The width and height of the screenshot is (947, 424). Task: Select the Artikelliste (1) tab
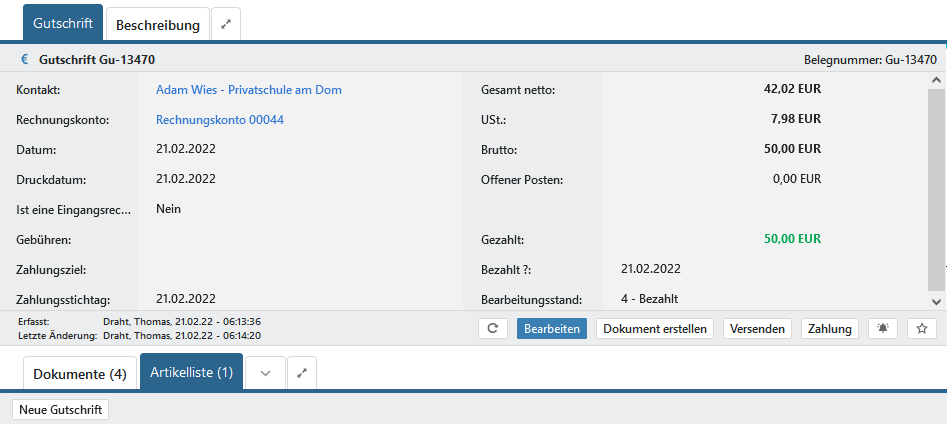tap(191, 372)
